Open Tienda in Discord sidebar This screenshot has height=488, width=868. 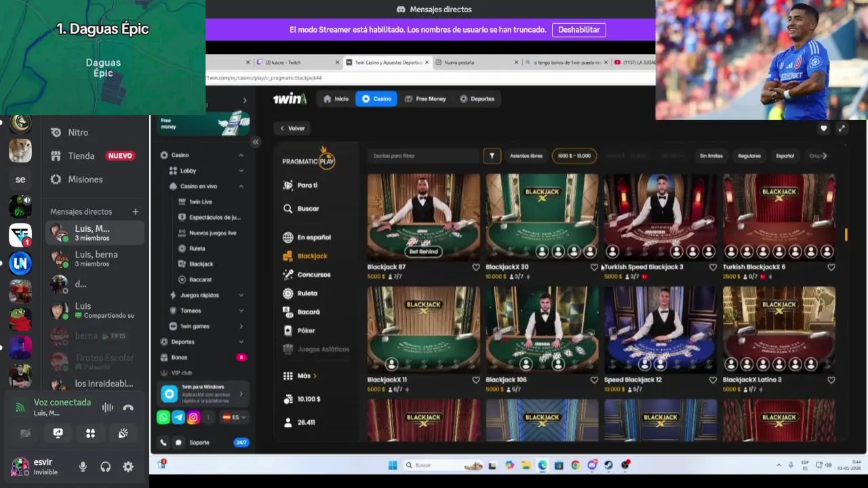click(96, 156)
